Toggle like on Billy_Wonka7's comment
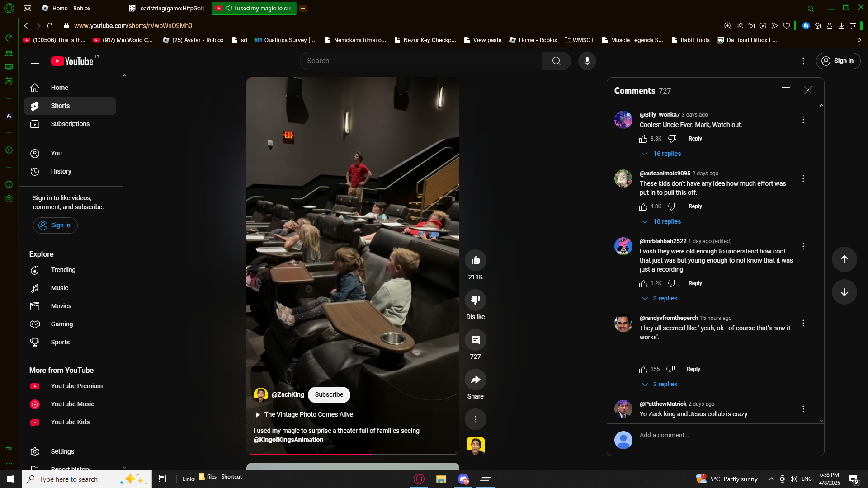Viewport: 868px width, 488px height. (x=643, y=139)
